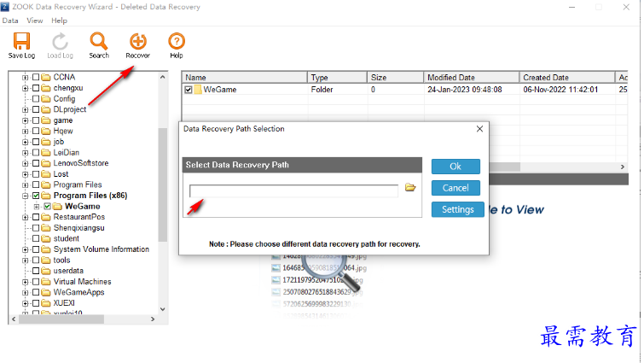Click the tree scroll up arrow
Image resolution: width=644 pixels, height=363 pixels.
[163, 77]
